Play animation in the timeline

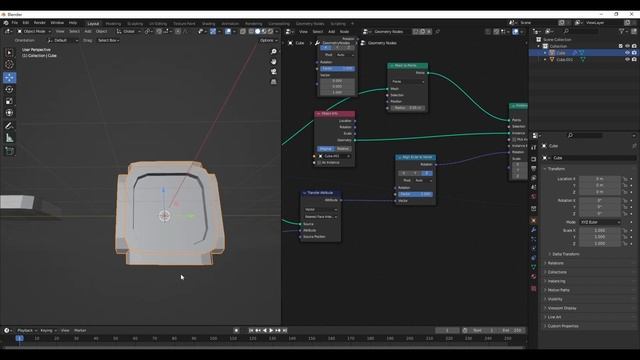(271, 330)
